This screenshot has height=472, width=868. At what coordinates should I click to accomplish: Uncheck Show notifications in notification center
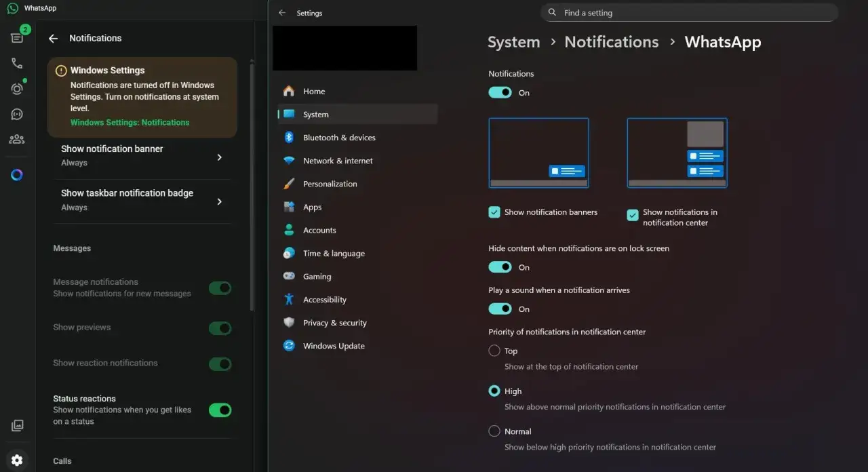click(x=633, y=215)
